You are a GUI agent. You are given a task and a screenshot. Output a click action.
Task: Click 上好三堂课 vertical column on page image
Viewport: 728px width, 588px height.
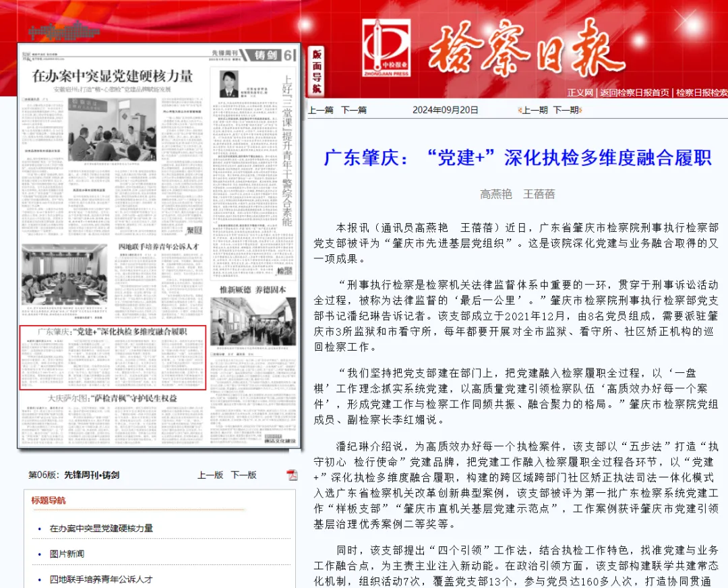(x=287, y=151)
